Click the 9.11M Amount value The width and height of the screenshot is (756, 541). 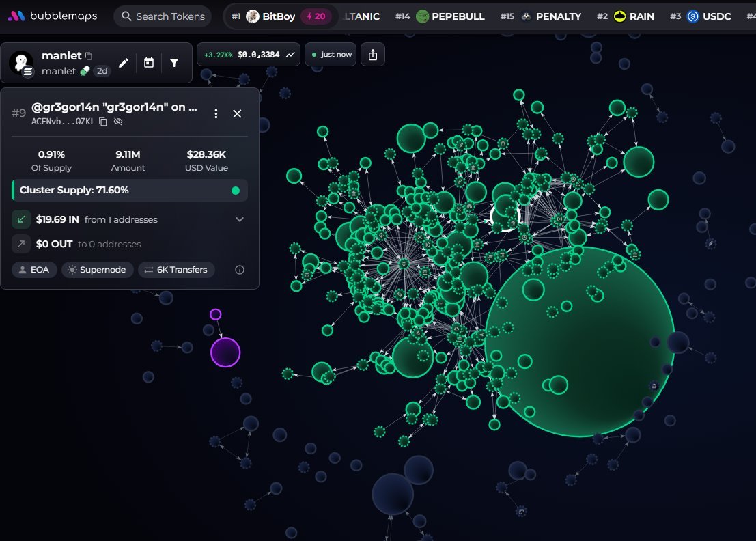coord(128,155)
